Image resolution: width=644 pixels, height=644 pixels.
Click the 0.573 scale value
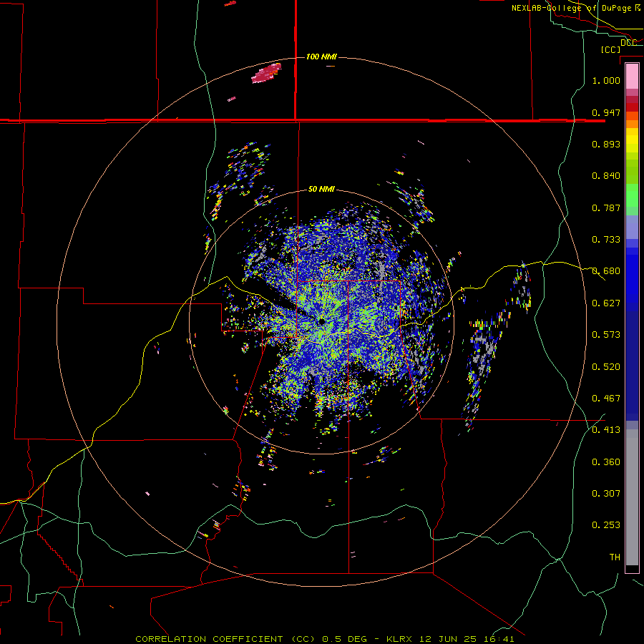click(x=606, y=335)
